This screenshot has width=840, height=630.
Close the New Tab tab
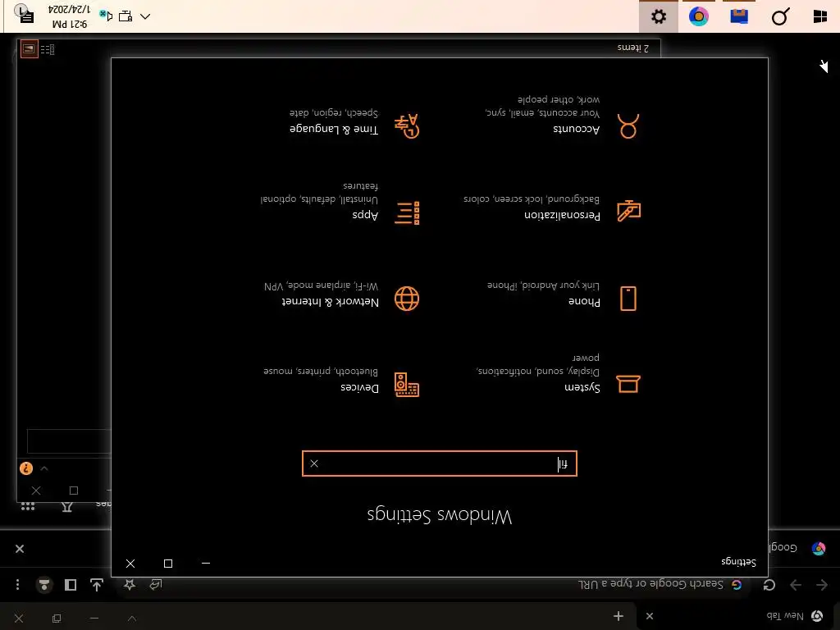click(650, 616)
